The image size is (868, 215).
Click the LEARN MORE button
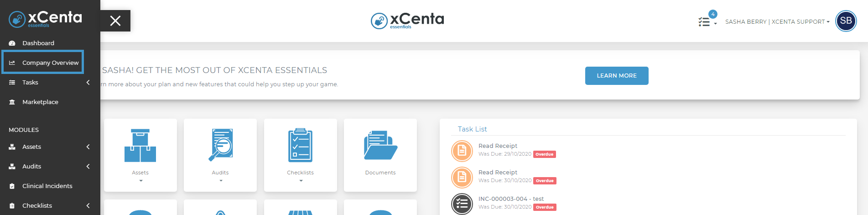[x=617, y=76]
